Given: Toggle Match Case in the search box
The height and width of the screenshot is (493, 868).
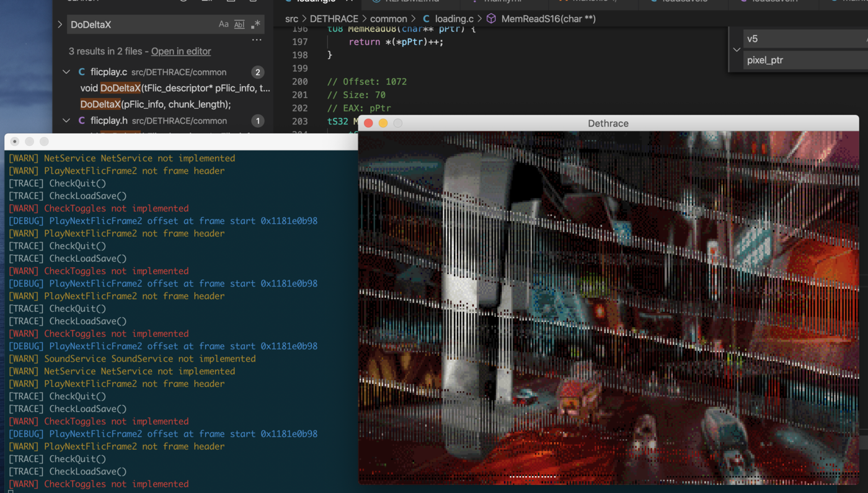Looking at the screenshot, I should click(x=223, y=25).
